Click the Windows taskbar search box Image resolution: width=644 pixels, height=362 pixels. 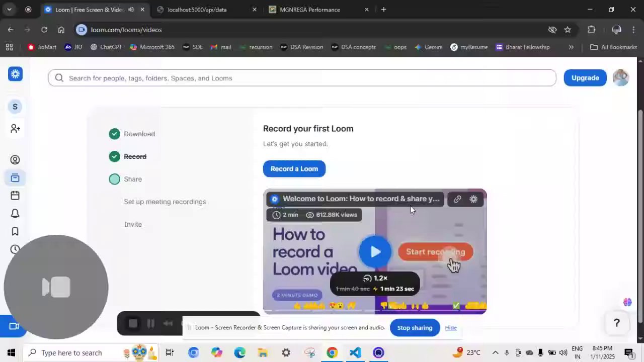(91, 352)
